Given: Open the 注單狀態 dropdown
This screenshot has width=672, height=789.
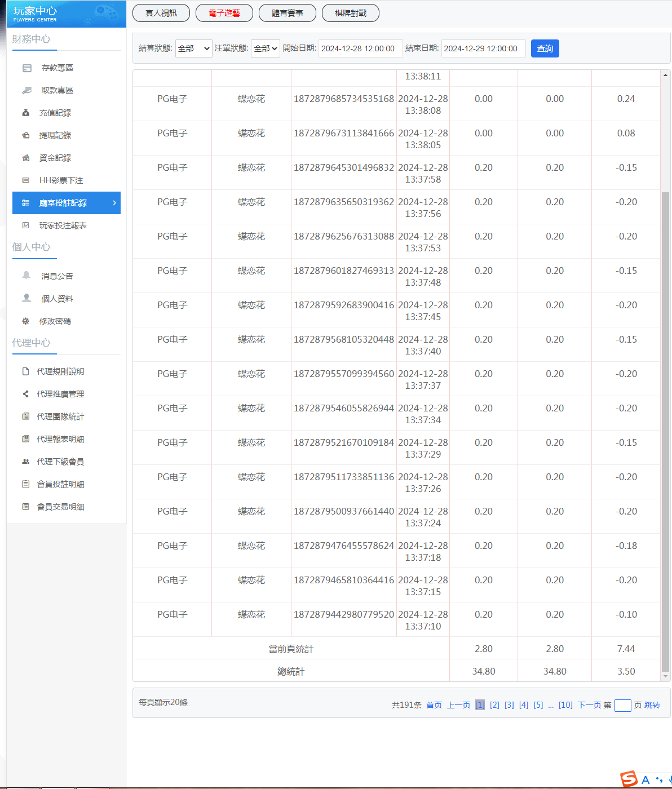Looking at the screenshot, I should 265,48.
